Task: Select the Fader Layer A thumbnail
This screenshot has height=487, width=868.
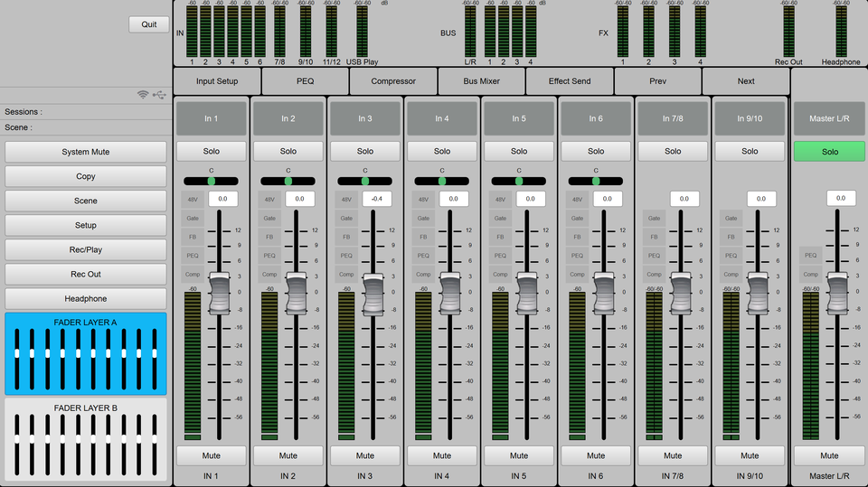Action: pos(86,353)
